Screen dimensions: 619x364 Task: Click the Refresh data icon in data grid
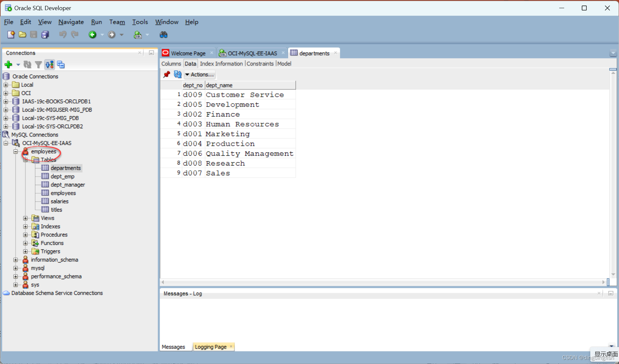[178, 74]
